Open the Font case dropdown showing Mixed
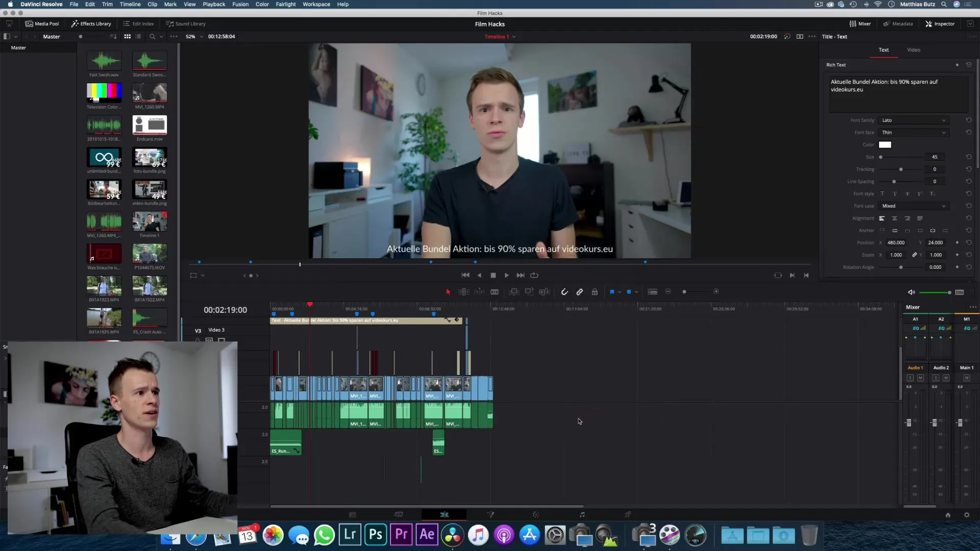This screenshot has height=551, width=980. click(x=913, y=206)
